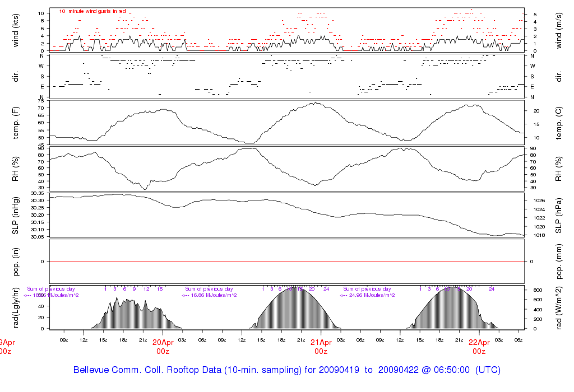Screen dimensions: 574x392
Task: Click the "temp. (C)" axis label
Action: click(559, 123)
